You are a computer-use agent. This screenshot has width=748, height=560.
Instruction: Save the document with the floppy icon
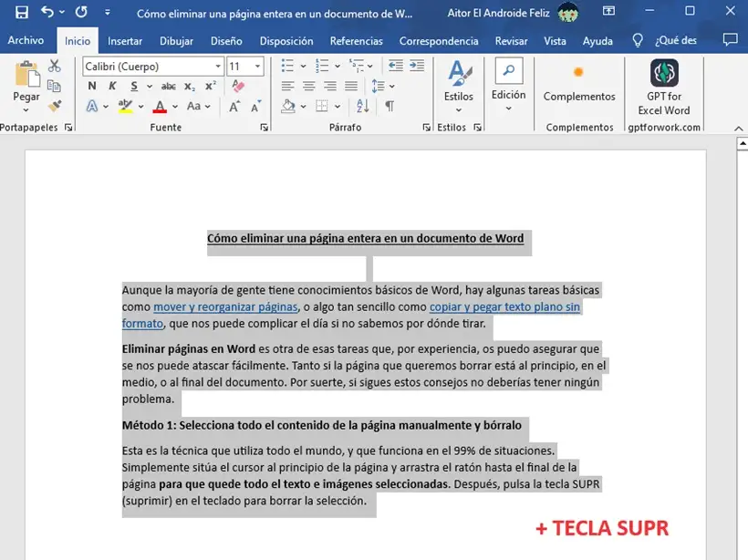pyautogui.click(x=22, y=12)
